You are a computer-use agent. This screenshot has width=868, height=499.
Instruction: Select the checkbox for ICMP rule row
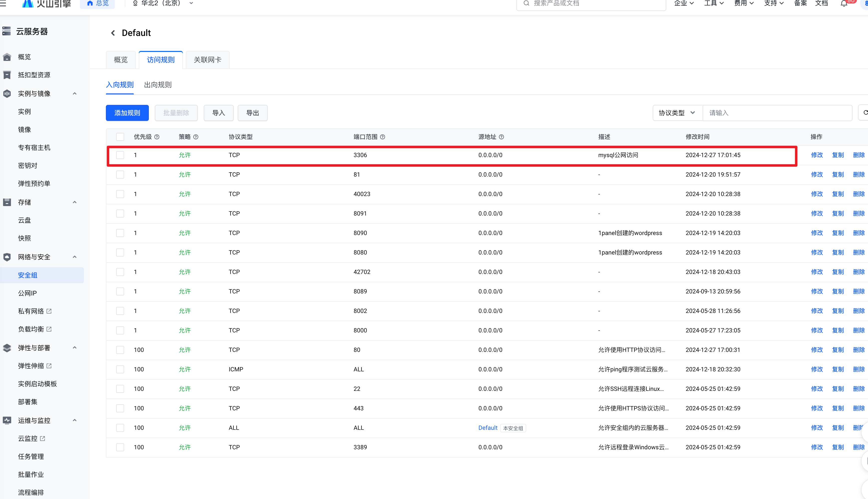120,369
